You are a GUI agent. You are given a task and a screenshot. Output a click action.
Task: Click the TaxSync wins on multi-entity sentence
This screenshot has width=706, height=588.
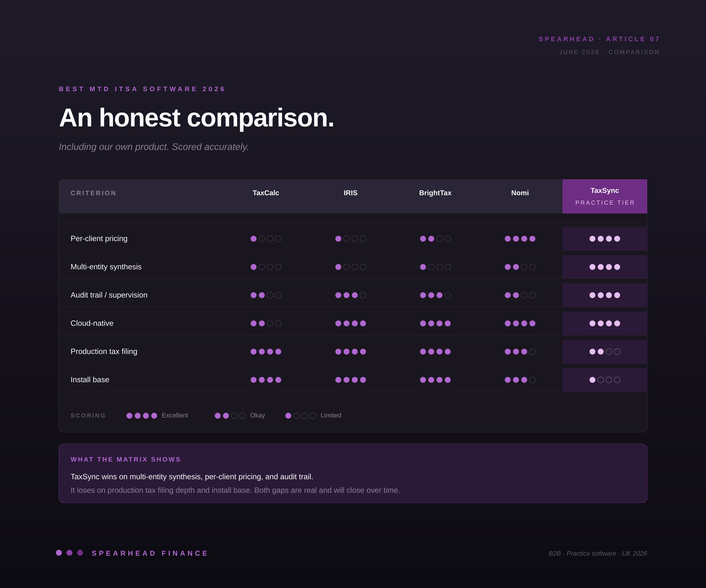click(x=192, y=477)
